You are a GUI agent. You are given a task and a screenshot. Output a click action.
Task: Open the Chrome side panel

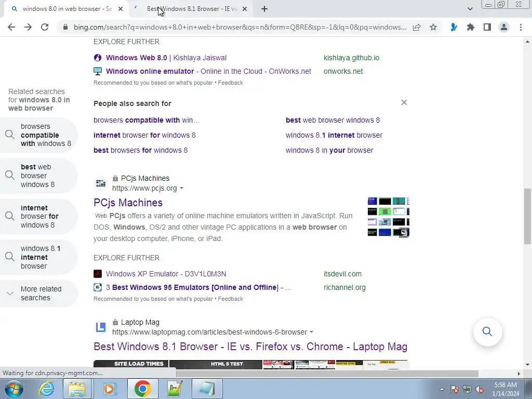(x=487, y=27)
